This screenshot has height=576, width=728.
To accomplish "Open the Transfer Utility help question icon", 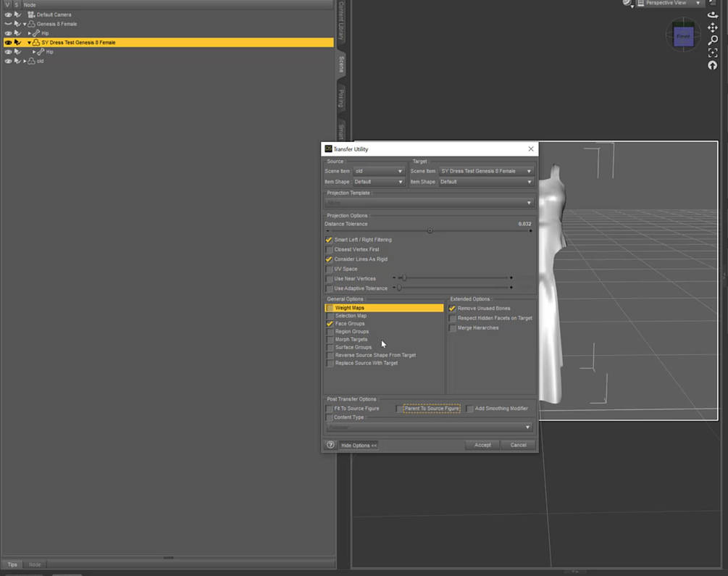I will [330, 445].
